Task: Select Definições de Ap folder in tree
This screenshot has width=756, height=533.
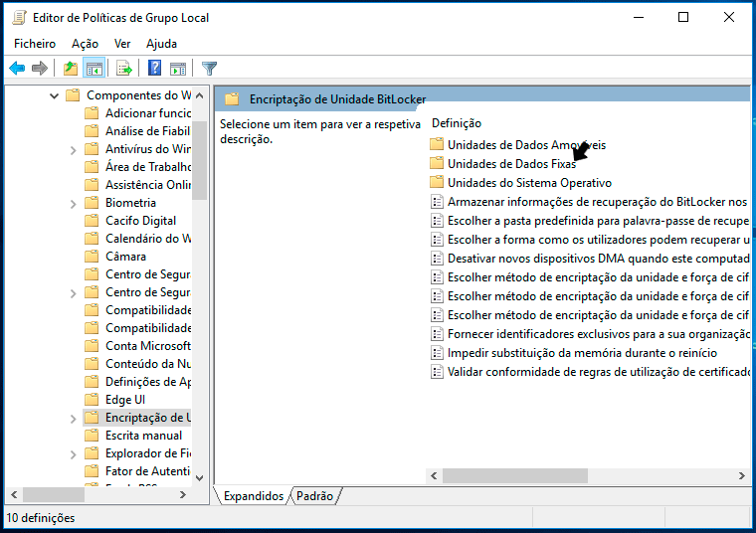Action: [138, 382]
